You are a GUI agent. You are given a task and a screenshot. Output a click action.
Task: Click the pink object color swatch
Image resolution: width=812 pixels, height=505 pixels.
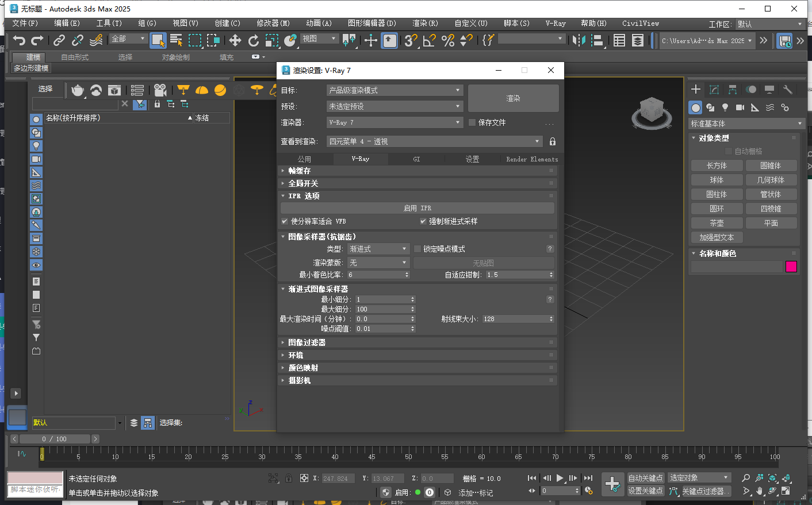pos(791,267)
